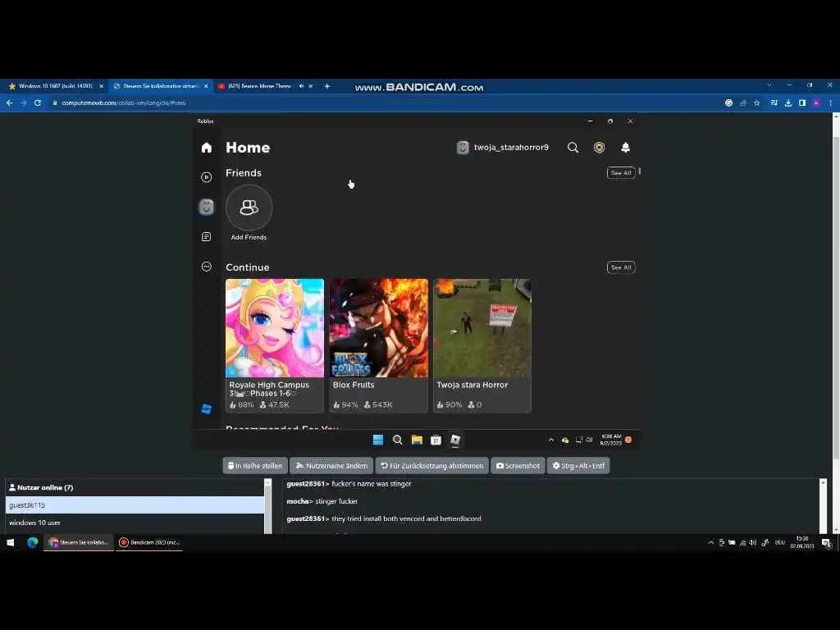Open the Chrome three-dot menu

coord(830,103)
